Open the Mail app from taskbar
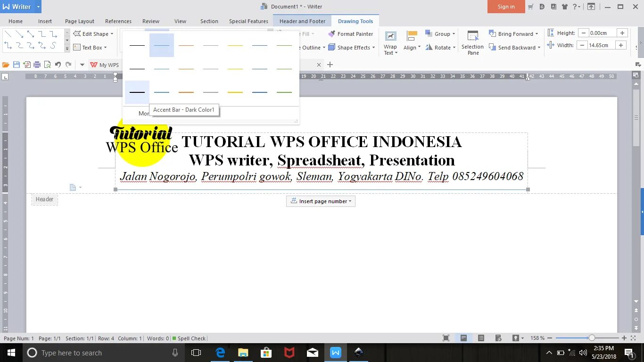This screenshot has width=644, height=362. (x=312, y=353)
